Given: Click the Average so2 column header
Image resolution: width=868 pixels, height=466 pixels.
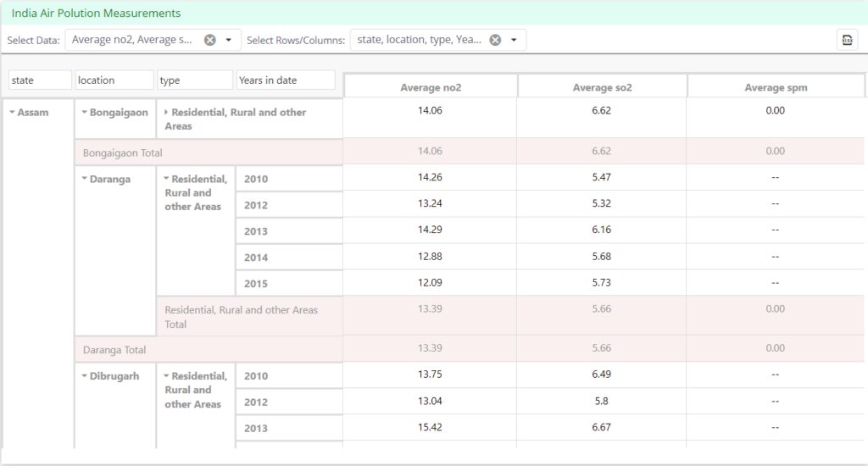Looking at the screenshot, I should [602, 87].
